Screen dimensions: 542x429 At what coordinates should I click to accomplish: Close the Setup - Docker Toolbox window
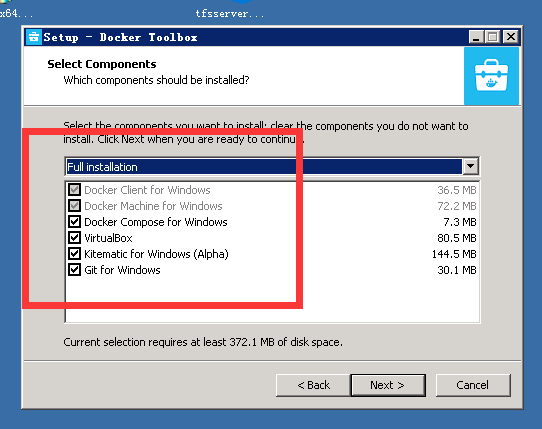pos(511,37)
